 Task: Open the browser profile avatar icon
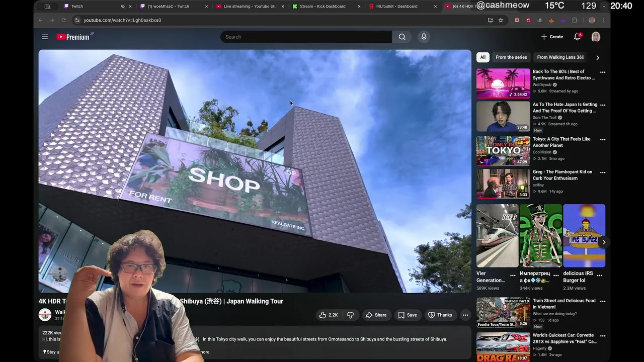point(592,20)
